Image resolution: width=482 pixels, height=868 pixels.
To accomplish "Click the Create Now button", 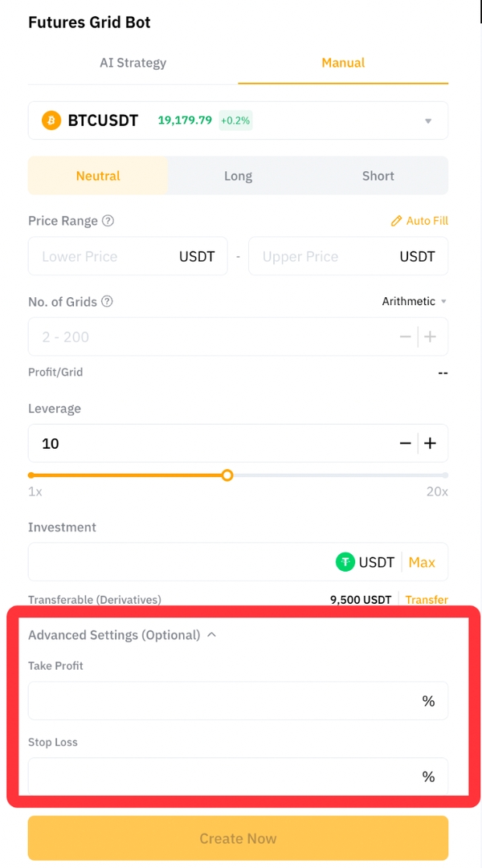I will tap(238, 838).
